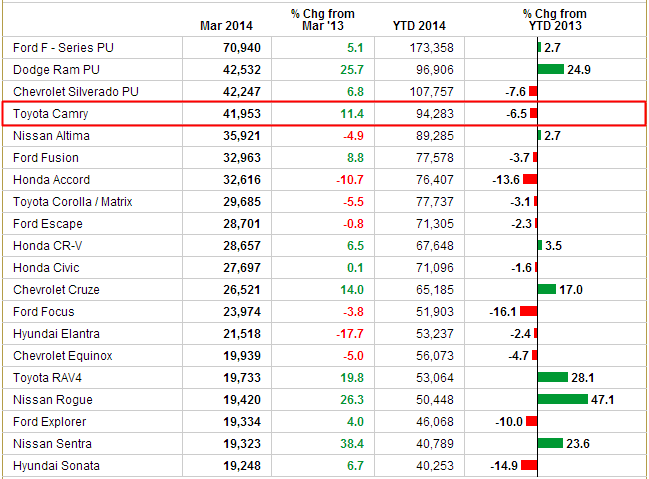Viewport: 649px width, 479px height.
Task: Select the Ford F - Series PU name
Action: pos(61,48)
